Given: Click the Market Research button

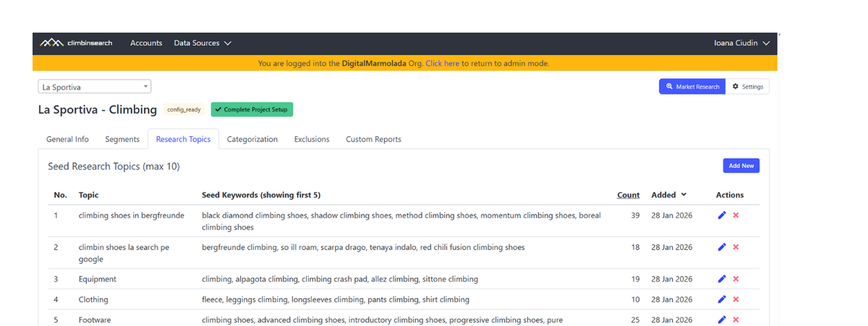Looking at the screenshot, I should tap(692, 86).
